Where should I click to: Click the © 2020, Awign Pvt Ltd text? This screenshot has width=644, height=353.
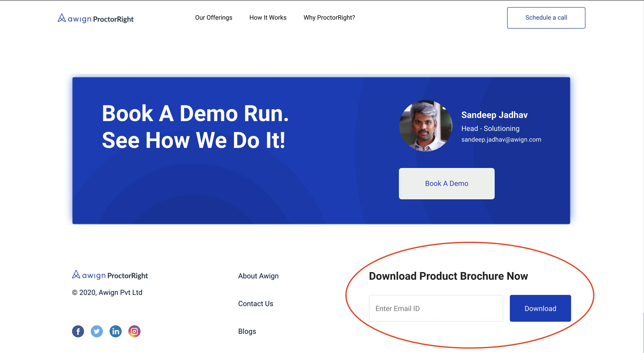pyautogui.click(x=107, y=292)
